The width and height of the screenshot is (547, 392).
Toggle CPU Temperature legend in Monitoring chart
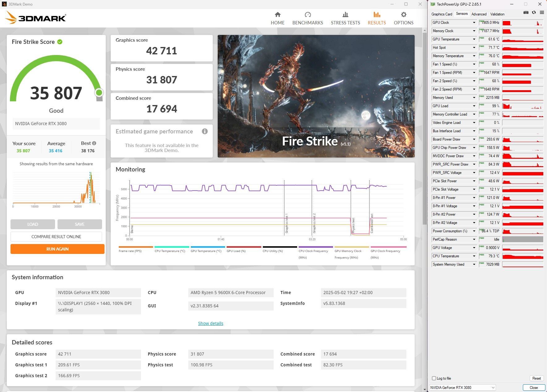(x=172, y=249)
